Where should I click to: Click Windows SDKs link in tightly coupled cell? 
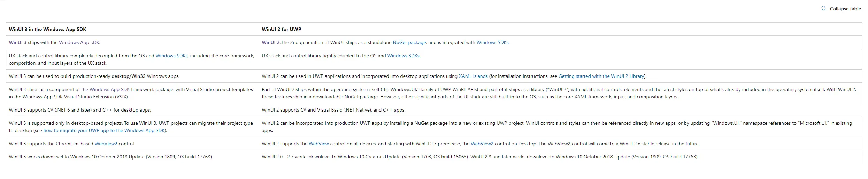[x=404, y=56]
